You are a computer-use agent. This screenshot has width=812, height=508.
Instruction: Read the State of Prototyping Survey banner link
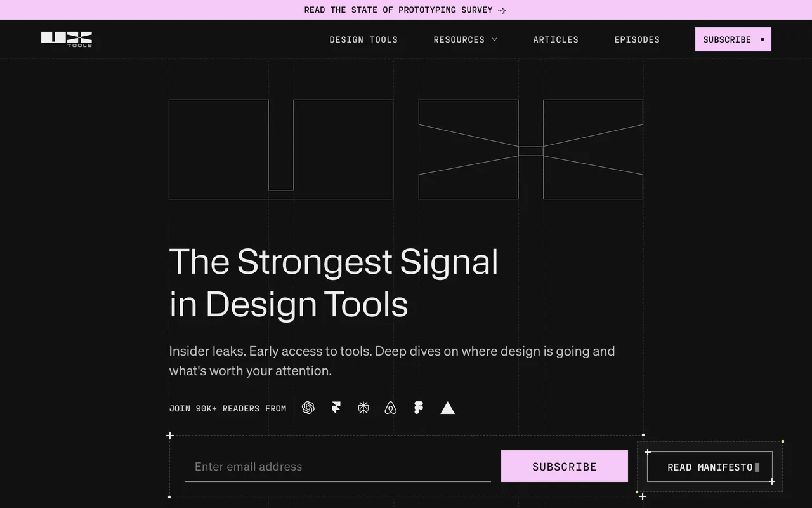click(x=405, y=10)
